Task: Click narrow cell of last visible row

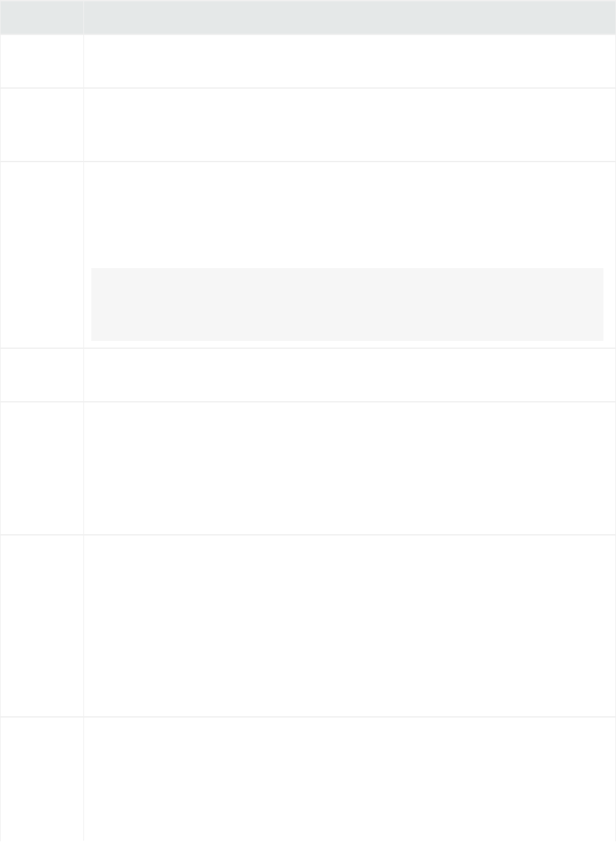Action: [42, 779]
